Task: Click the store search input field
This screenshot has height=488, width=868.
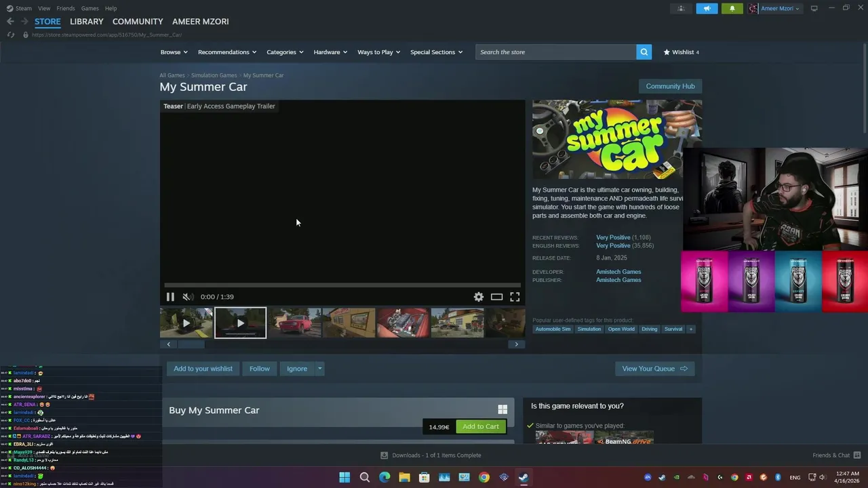Action: coord(556,52)
